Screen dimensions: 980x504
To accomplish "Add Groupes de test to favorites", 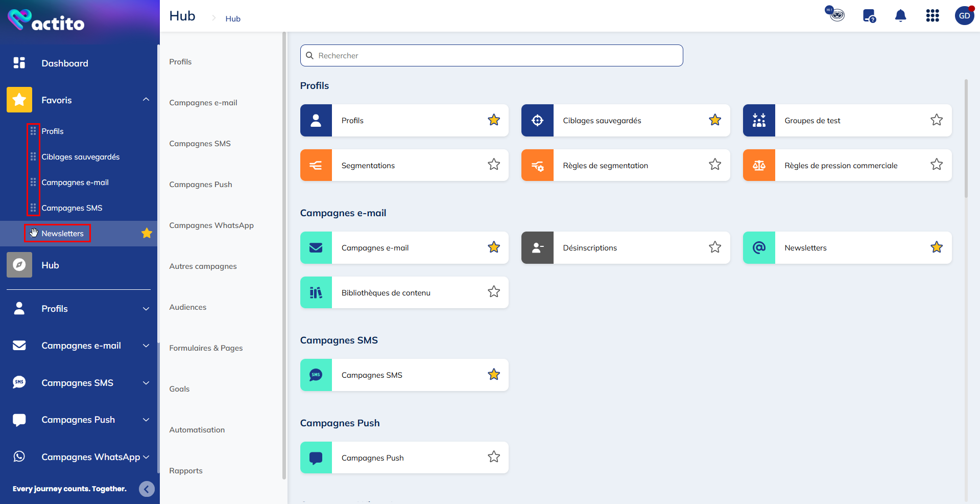I will coord(936,120).
